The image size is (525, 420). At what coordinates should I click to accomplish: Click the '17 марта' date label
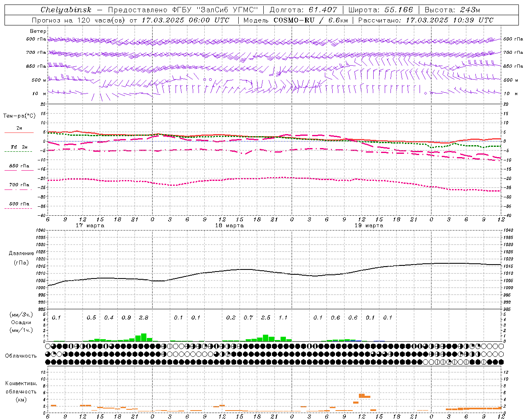(90, 226)
